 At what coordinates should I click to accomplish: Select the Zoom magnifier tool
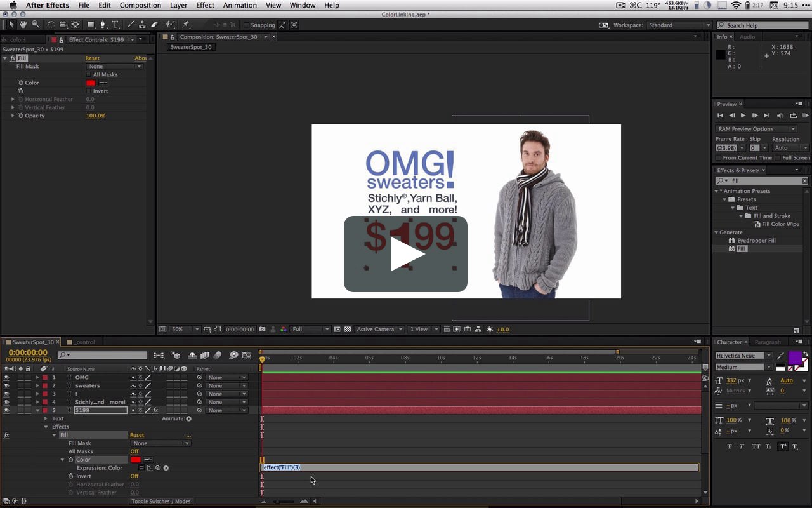pos(35,25)
